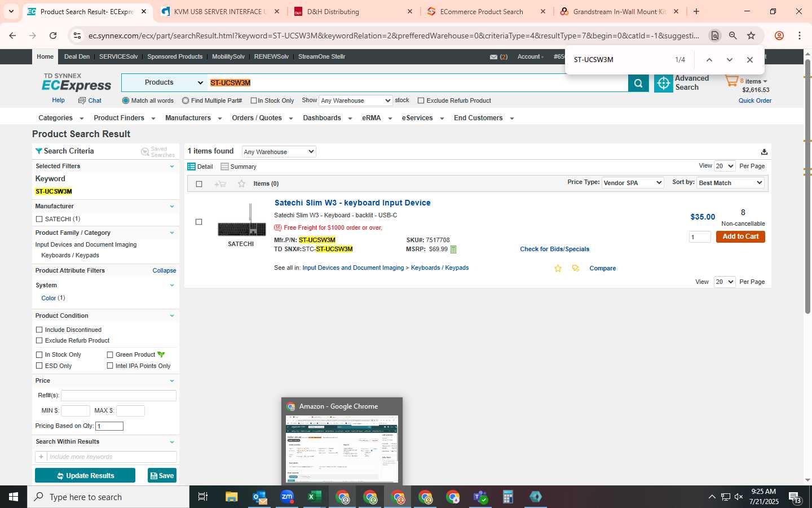The height and width of the screenshot is (508, 812).
Task: Open the shopping cart icon
Action: click(731, 81)
